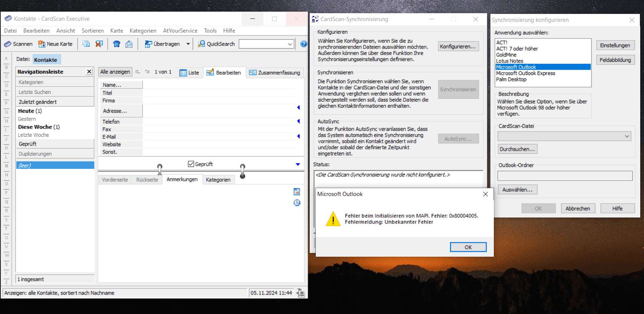This screenshot has height=314, width=644.
Task: Jump to letter M in alphabet index
Action: 6,165
